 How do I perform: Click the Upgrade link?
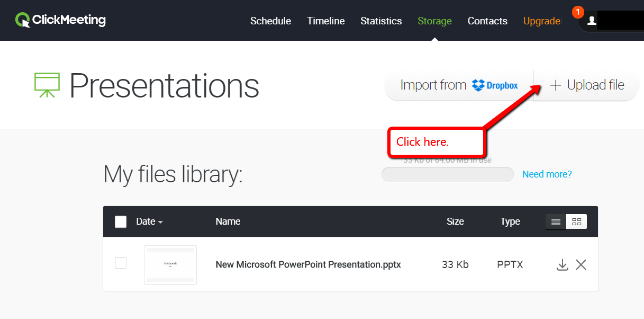coord(541,21)
